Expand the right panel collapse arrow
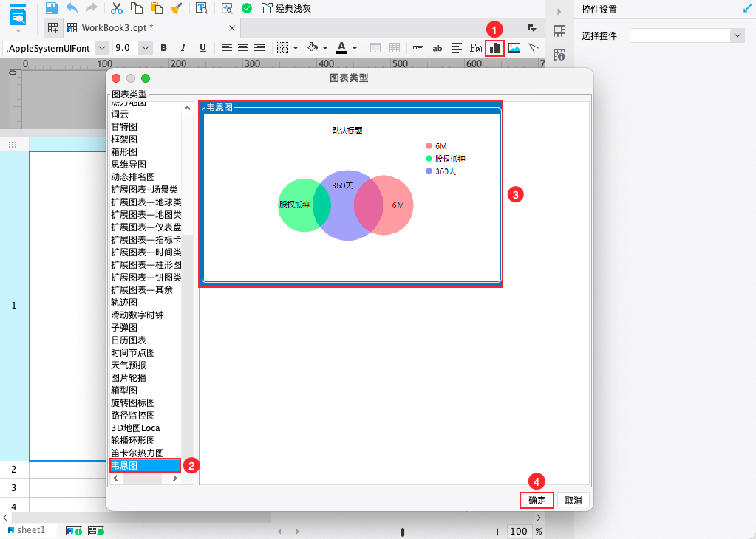Viewport: 756px width, 539px height. (x=559, y=12)
